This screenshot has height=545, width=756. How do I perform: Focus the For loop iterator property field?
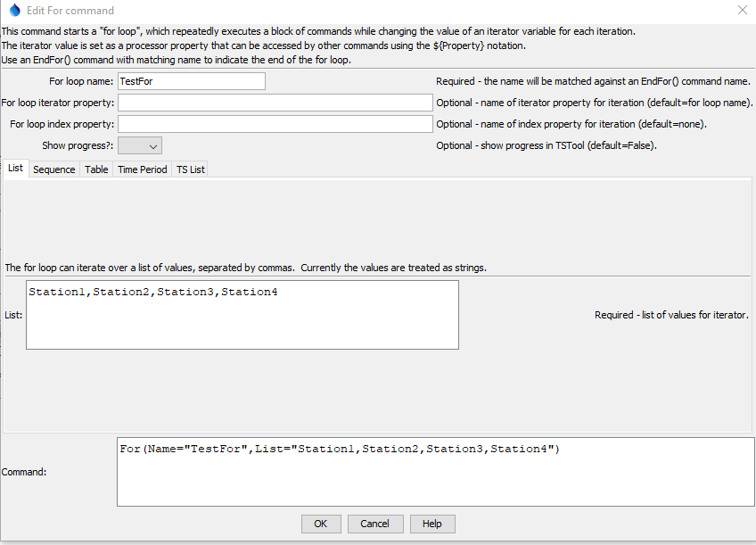pos(275,103)
